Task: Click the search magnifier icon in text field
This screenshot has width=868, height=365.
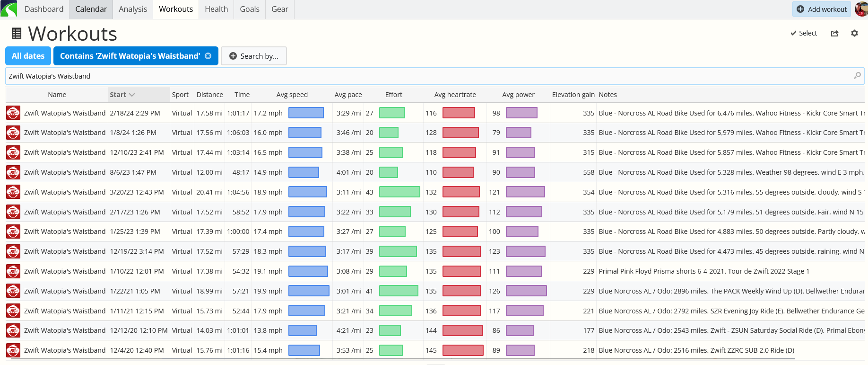Action: pos(857,76)
